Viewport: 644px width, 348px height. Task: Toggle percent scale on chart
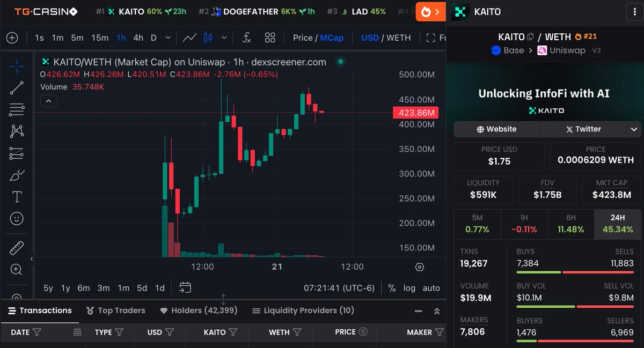(x=392, y=288)
